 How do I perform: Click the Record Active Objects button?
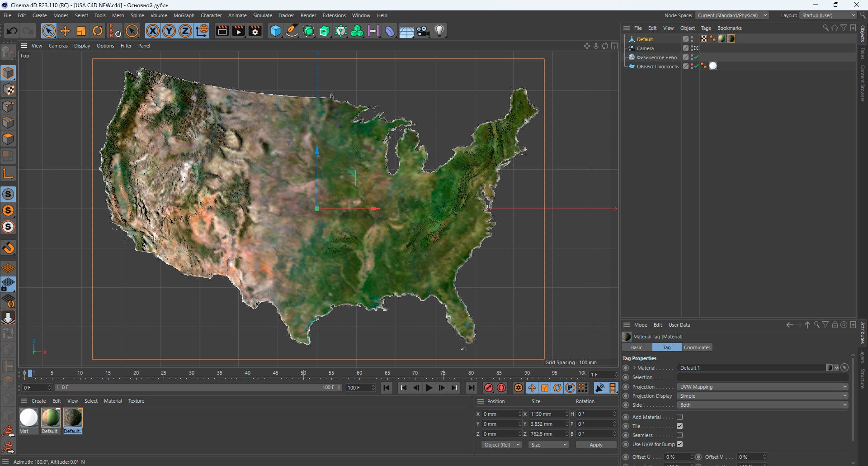pyautogui.click(x=489, y=388)
